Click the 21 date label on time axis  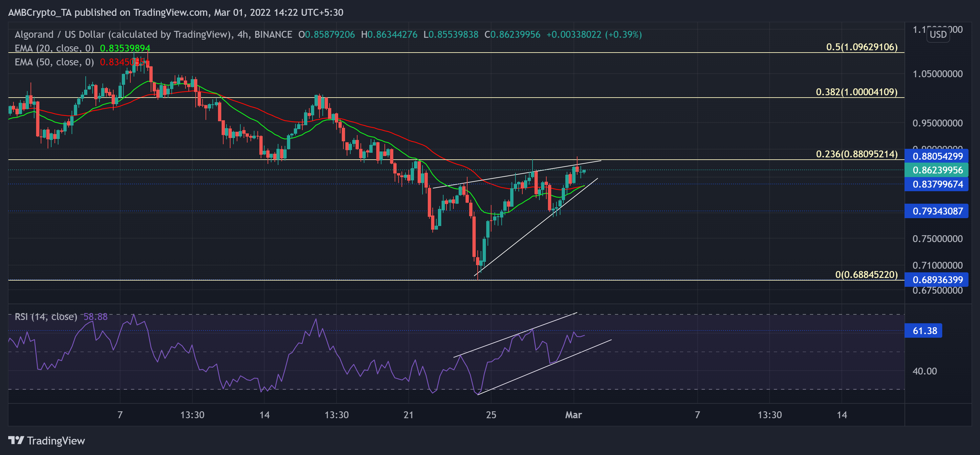tap(408, 415)
